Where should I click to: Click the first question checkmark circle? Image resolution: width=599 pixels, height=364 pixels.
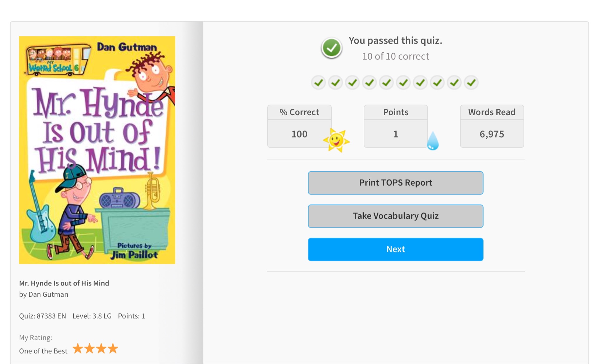[x=318, y=83]
